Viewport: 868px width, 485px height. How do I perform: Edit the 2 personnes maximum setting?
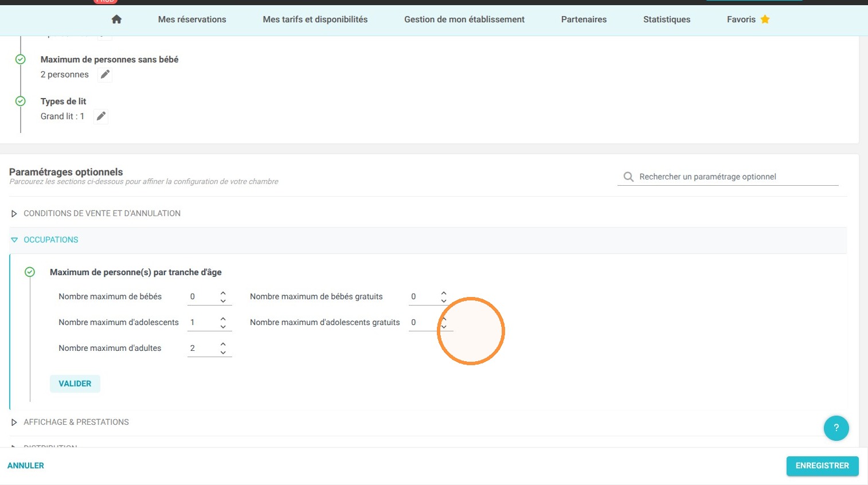click(105, 75)
